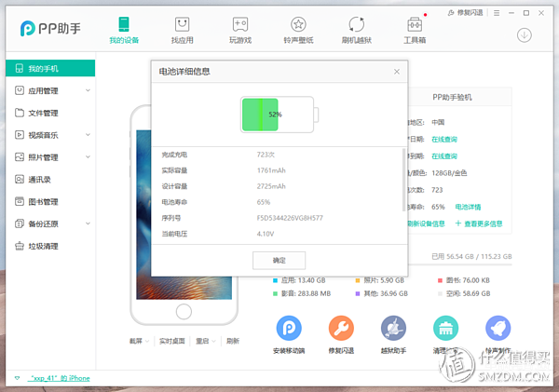The image size is (559, 392).
Task: Open the 我的设备 tab
Action: pos(124,31)
